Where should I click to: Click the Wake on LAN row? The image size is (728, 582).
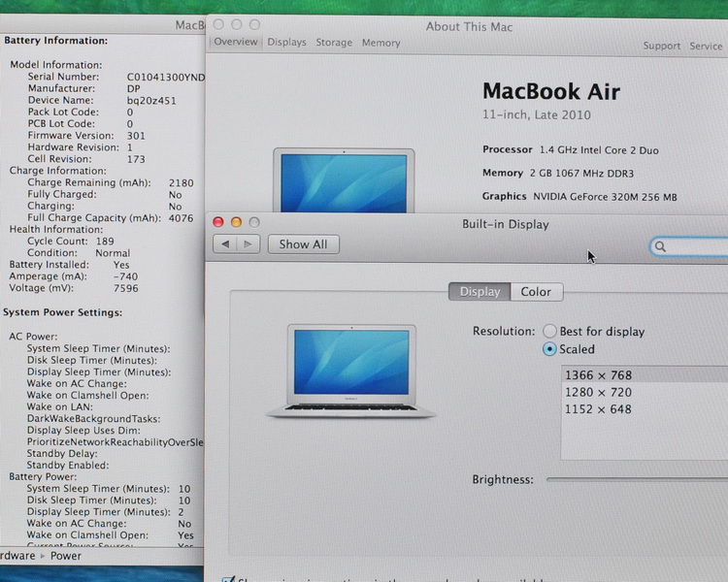(x=59, y=406)
